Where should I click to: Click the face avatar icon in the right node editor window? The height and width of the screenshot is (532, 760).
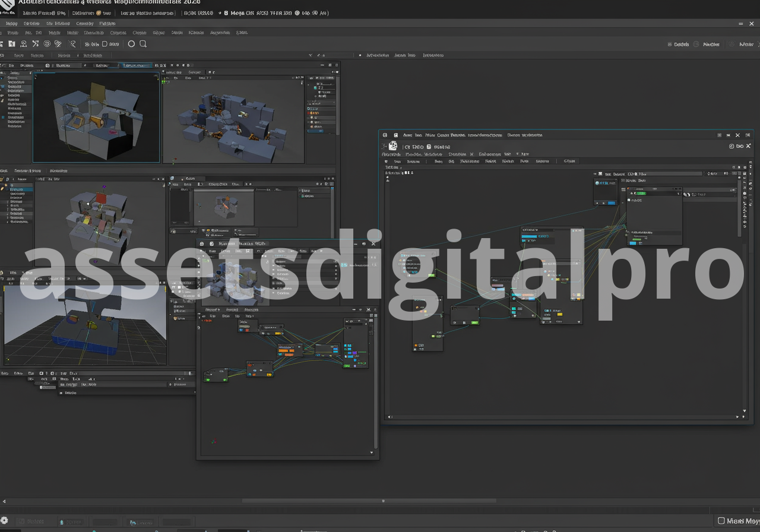[392, 146]
